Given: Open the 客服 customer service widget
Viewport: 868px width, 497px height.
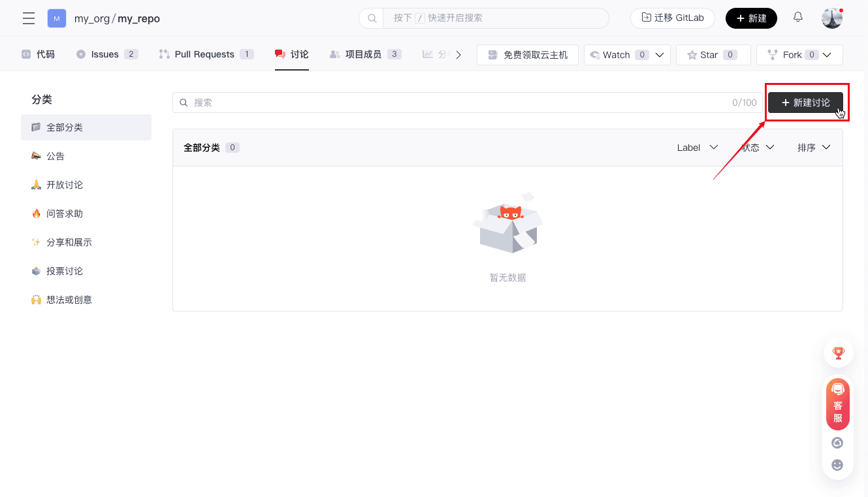Looking at the screenshot, I should [x=838, y=404].
